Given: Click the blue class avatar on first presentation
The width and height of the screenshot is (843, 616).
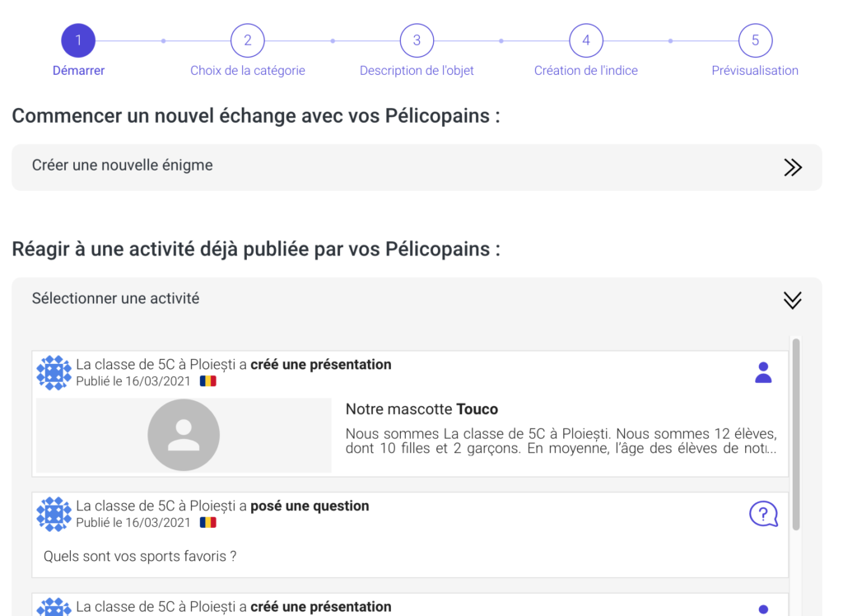Looking at the screenshot, I should point(54,373).
